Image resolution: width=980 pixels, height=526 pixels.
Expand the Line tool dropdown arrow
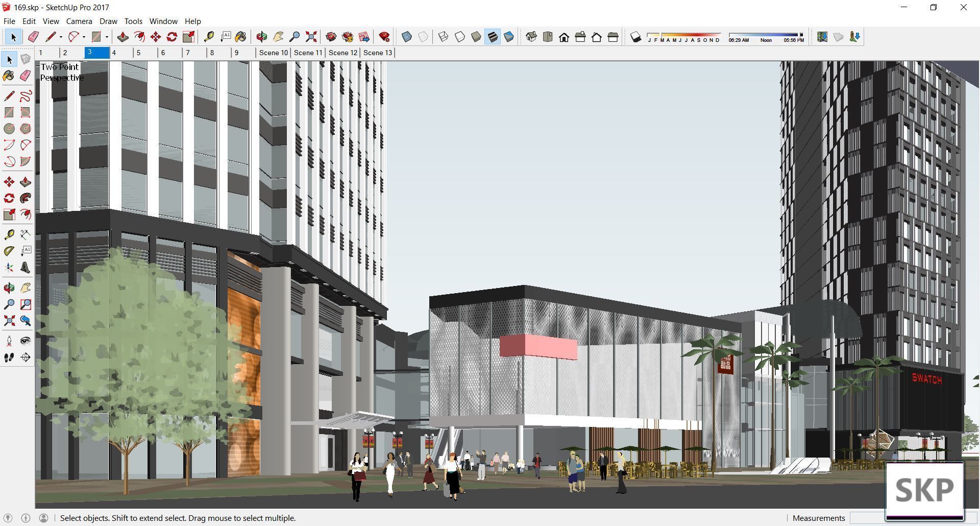coord(61,37)
